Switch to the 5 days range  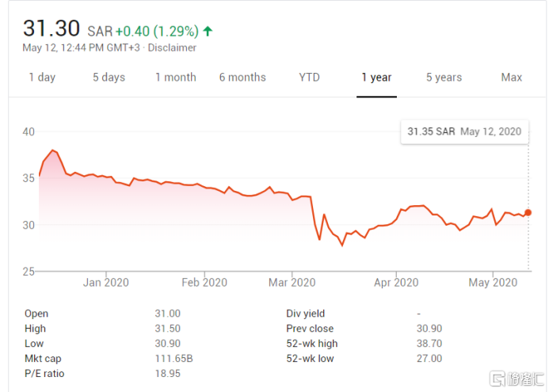coord(109,77)
